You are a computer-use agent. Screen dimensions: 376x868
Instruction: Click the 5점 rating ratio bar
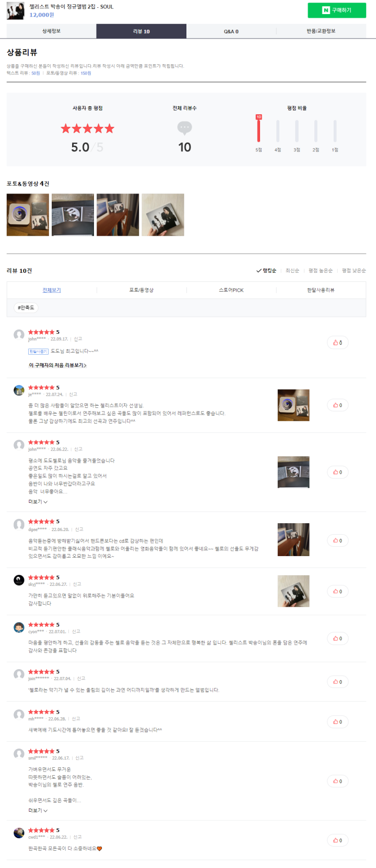point(258,130)
